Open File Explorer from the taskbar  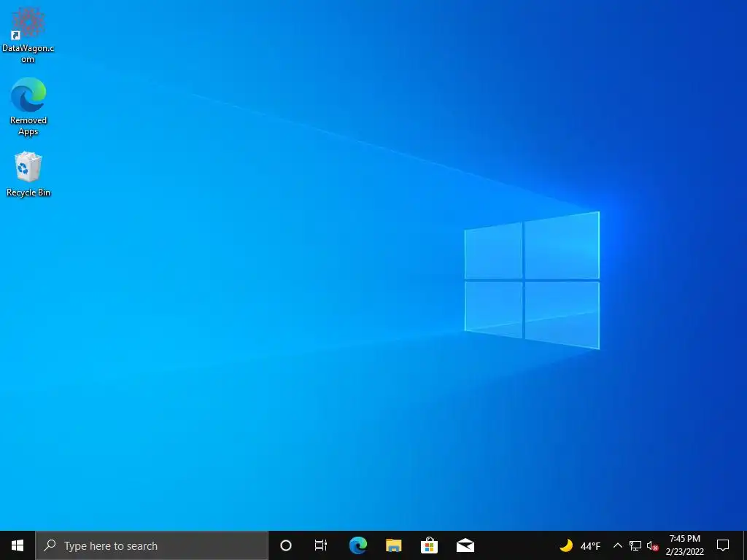coord(393,545)
